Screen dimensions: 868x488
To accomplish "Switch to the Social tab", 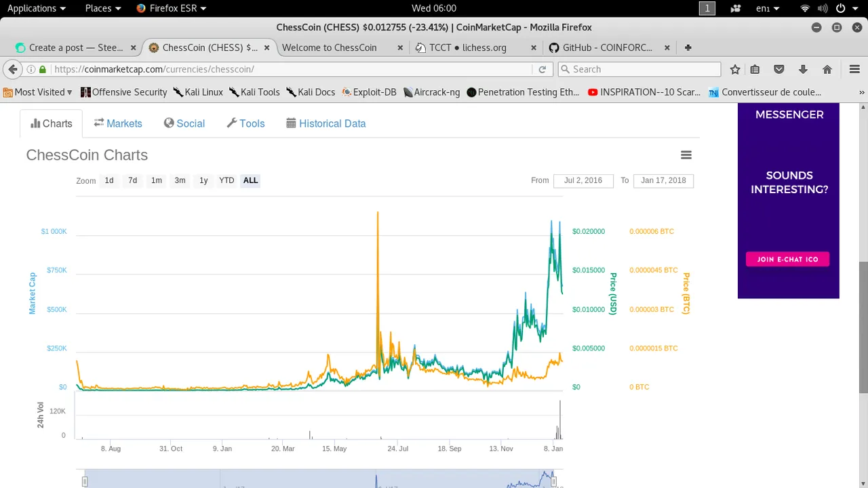I will pos(184,123).
